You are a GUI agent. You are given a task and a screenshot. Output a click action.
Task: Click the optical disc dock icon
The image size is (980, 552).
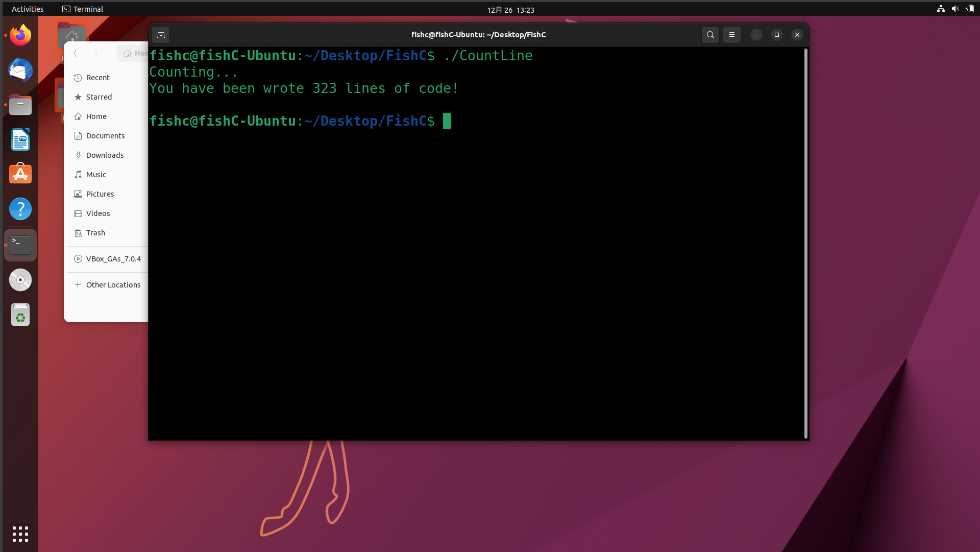20,280
